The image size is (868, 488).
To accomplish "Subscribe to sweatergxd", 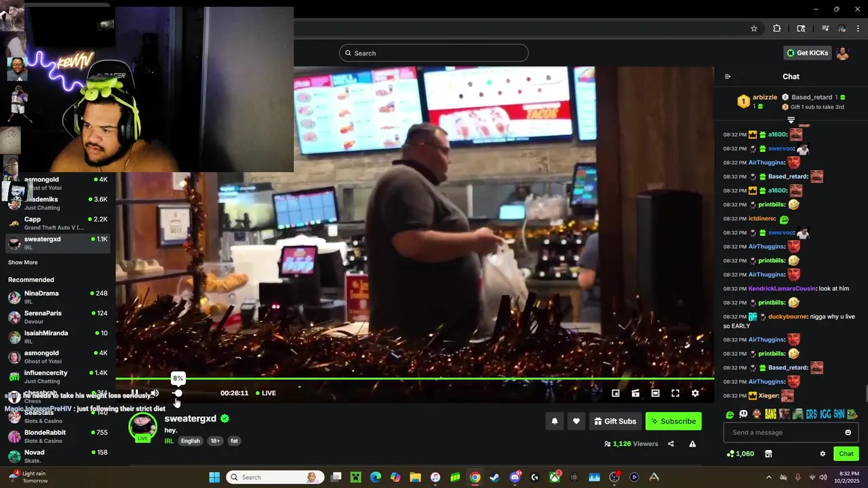I will 673,421.
